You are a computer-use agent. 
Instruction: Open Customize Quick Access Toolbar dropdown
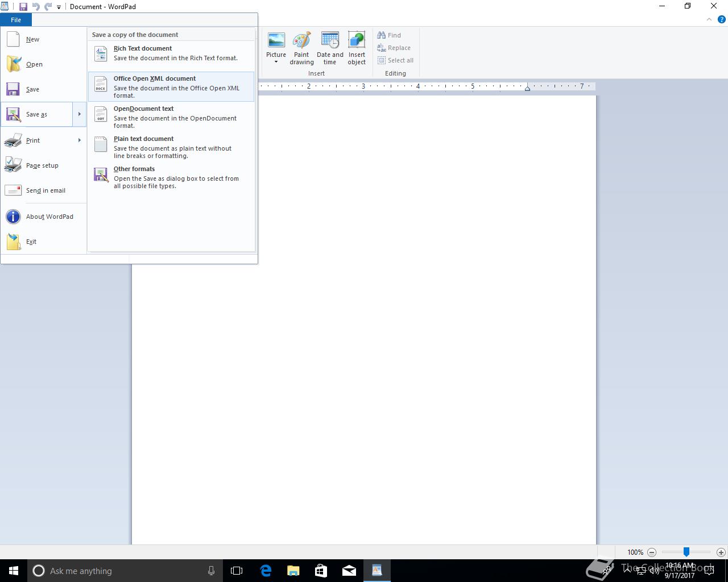click(x=59, y=7)
